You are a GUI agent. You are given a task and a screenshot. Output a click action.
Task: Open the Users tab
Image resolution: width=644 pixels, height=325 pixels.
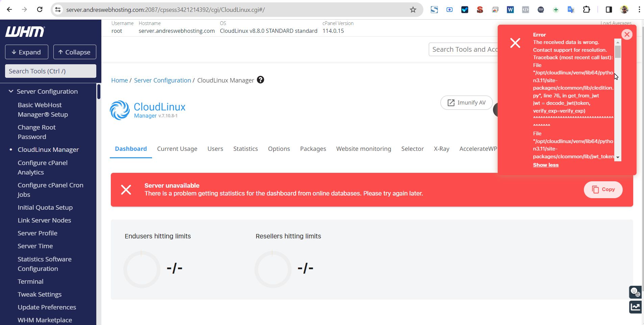click(x=215, y=149)
